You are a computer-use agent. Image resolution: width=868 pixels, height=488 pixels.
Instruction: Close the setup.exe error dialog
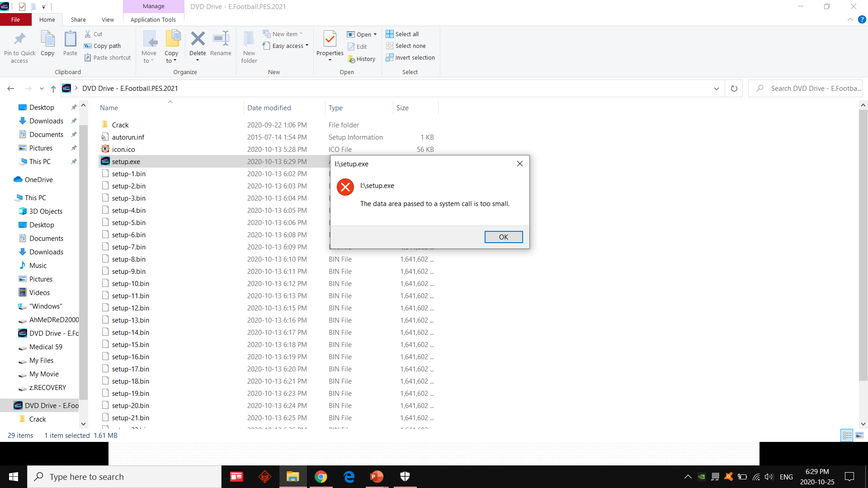coord(520,164)
